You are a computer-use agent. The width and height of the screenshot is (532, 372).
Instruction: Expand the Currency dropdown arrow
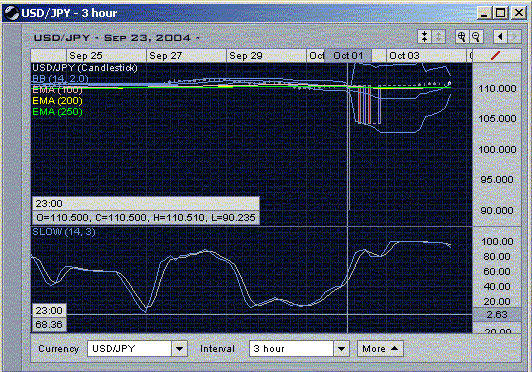[x=180, y=349]
